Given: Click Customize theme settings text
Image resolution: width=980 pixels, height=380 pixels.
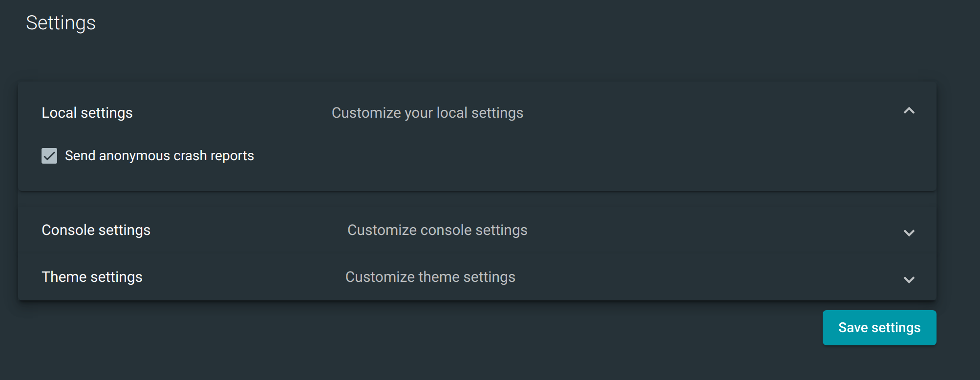Looking at the screenshot, I should click(430, 276).
